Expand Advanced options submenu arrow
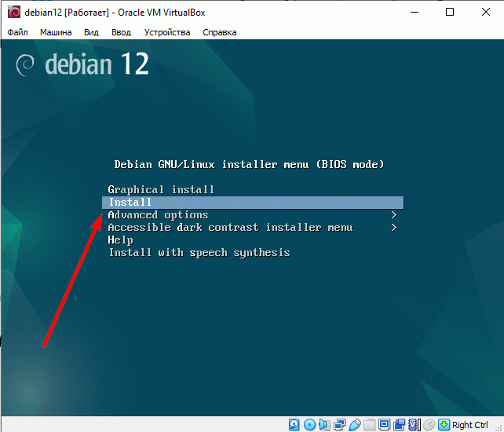Screen dimensions: 504x432 click(394, 215)
